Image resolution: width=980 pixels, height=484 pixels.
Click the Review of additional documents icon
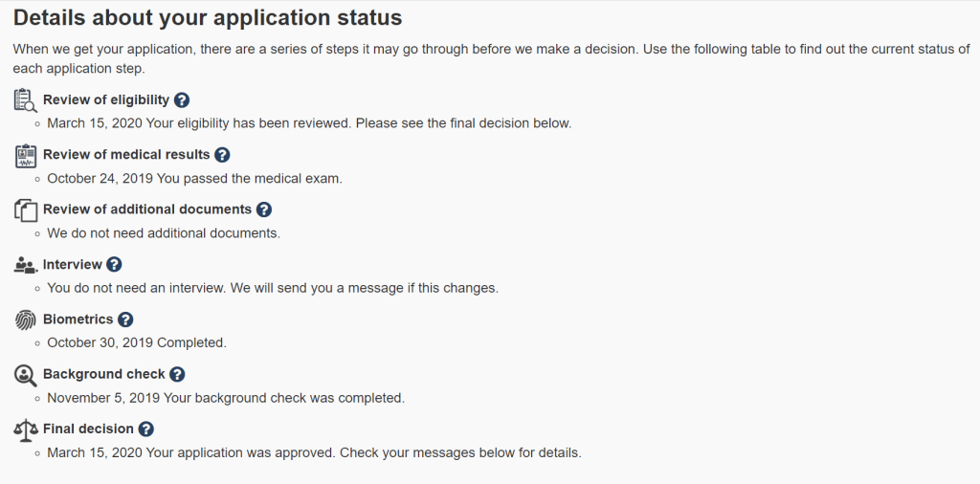(26, 209)
